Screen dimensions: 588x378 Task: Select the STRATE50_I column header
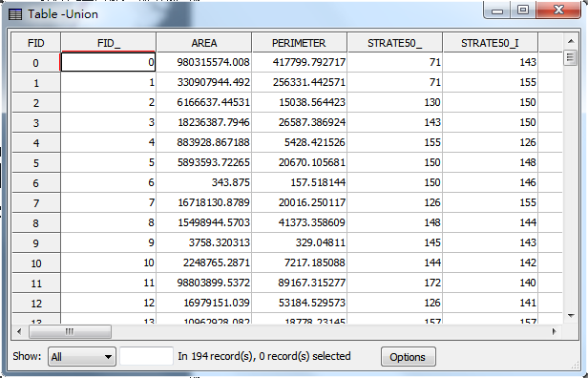click(x=490, y=43)
